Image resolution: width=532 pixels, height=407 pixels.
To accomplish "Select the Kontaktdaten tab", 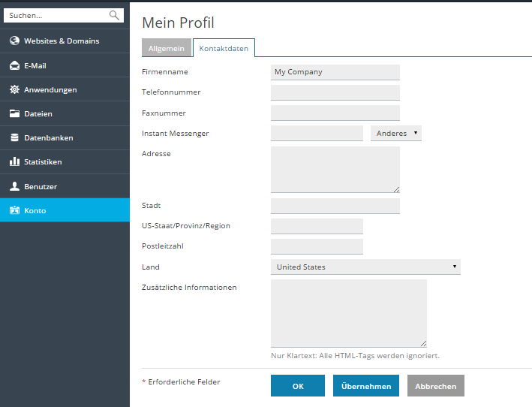I will [224, 48].
